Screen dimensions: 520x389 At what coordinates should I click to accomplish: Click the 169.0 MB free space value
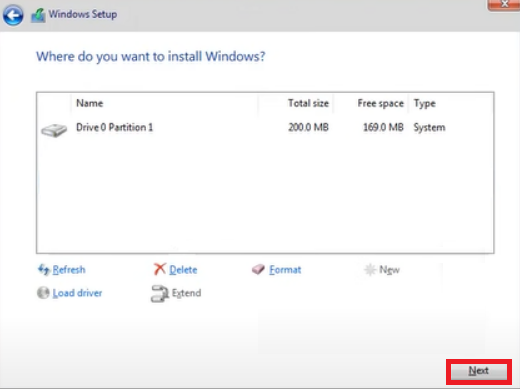tap(383, 127)
